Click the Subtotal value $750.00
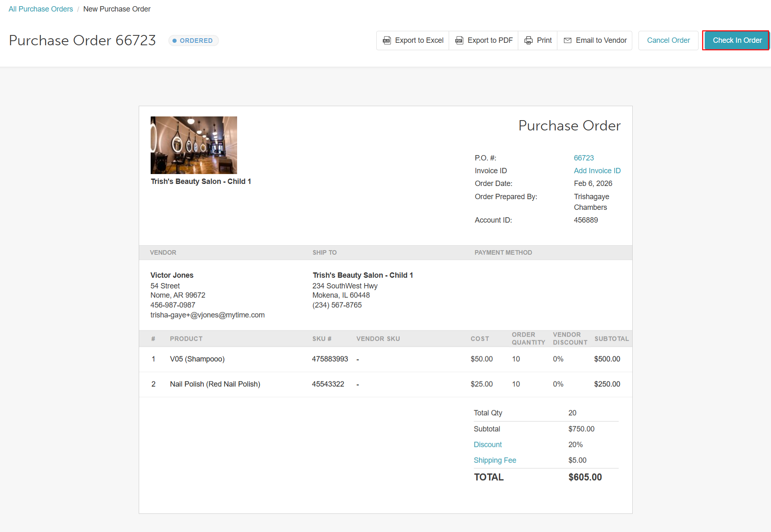The width and height of the screenshot is (771, 532). point(581,429)
